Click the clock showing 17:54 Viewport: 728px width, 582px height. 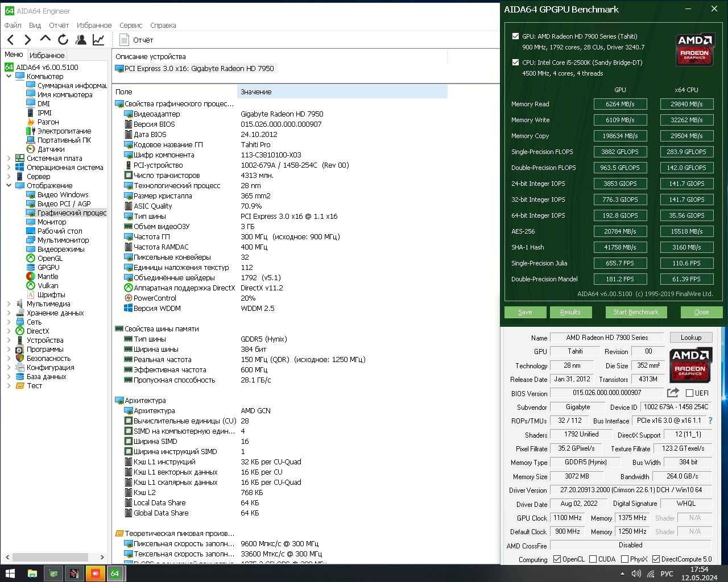click(x=699, y=569)
